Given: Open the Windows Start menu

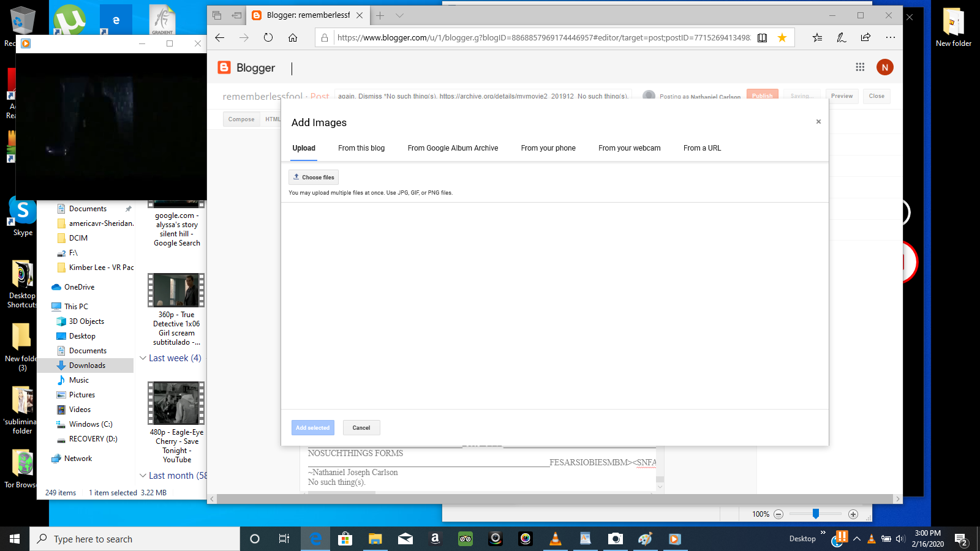Looking at the screenshot, I should 15,539.
